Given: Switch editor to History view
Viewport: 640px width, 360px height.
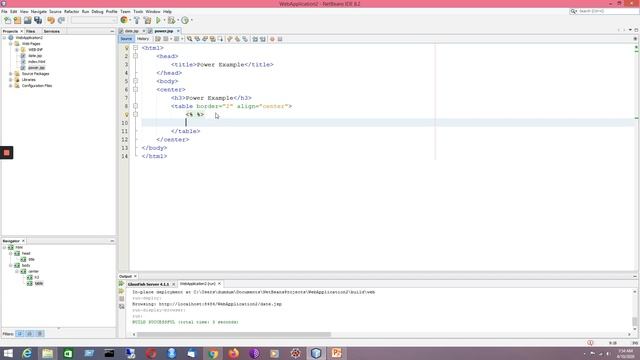Looking at the screenshot, I should [143, 39].
